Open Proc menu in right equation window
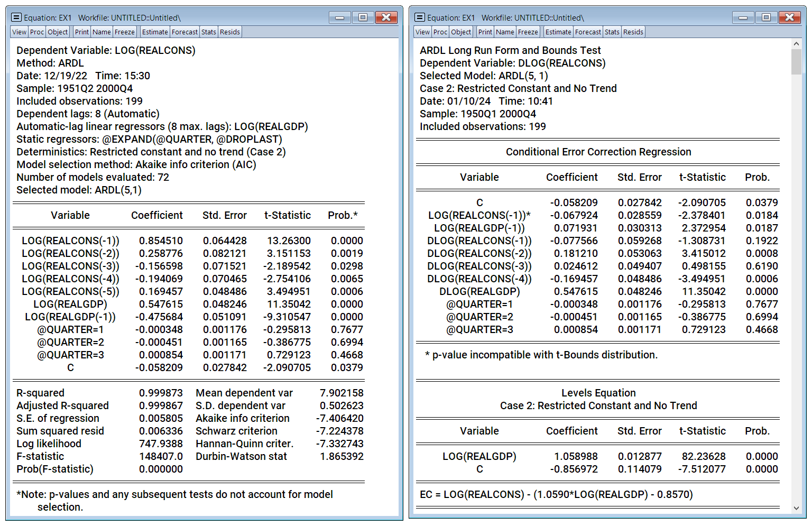Image resolution: width=812 pixels, height=526 pixels. pyautogui.click(x=440, y=32)
